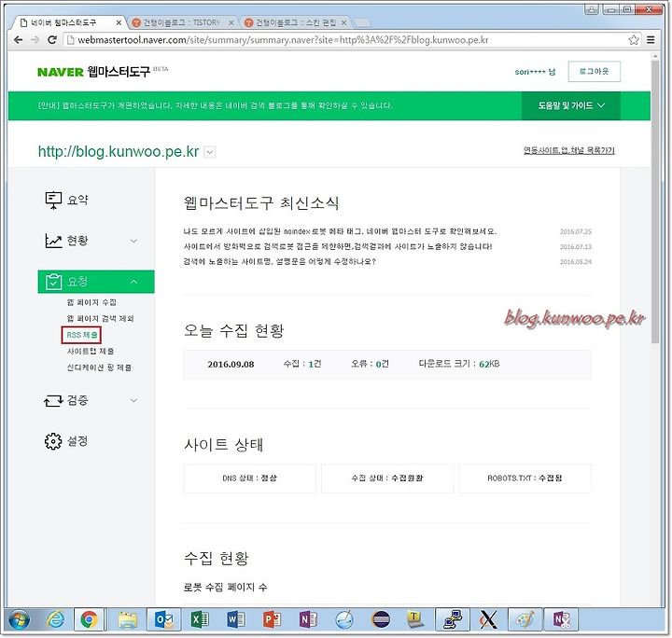Open the blue bowl taskbar icon
This screenshot has width=672, height=638.
click(x=344, y=619)
